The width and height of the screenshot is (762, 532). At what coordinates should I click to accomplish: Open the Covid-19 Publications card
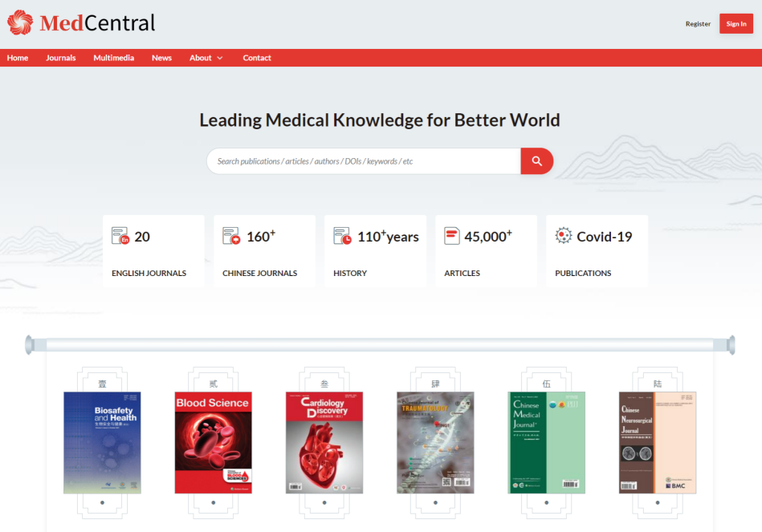(597, 251)
